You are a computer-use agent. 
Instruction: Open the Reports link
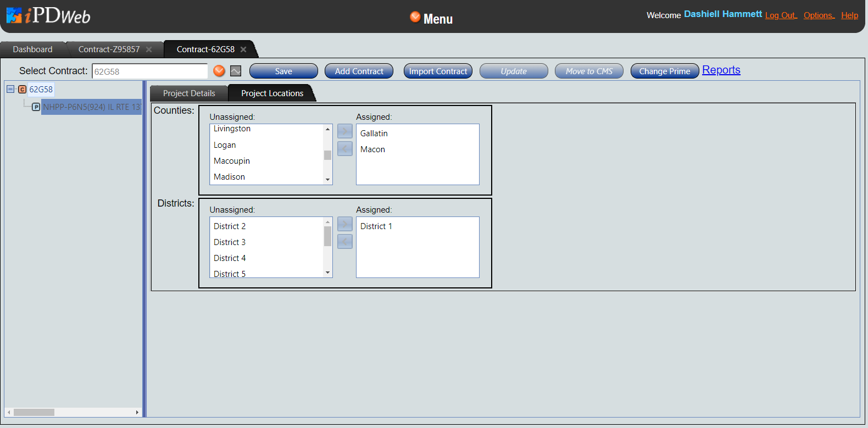click(721, 70)
